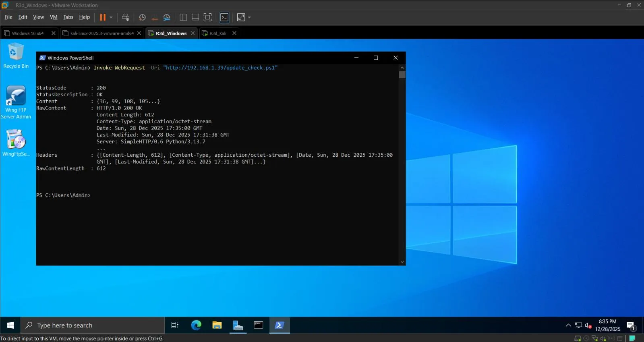The width and height of the screenshot is (644, 342).
Task: Minimize the Windows PowerShell window
Action: tap(356, 58)
